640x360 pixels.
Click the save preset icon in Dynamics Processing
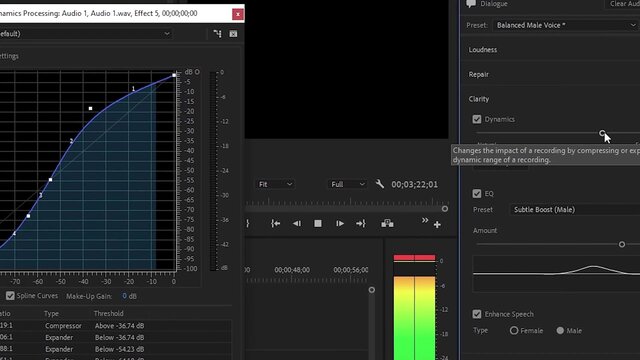[218, 34]
